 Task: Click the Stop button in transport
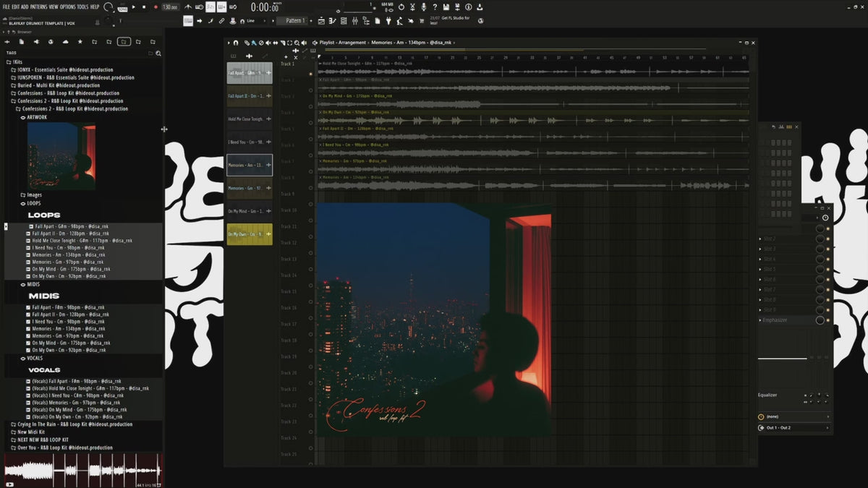coord(144,7)
